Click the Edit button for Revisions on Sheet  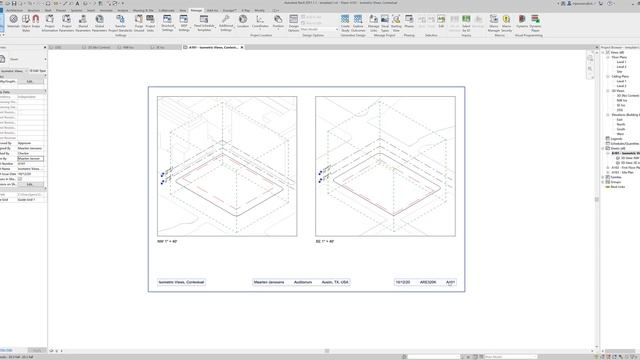point(30,184)
